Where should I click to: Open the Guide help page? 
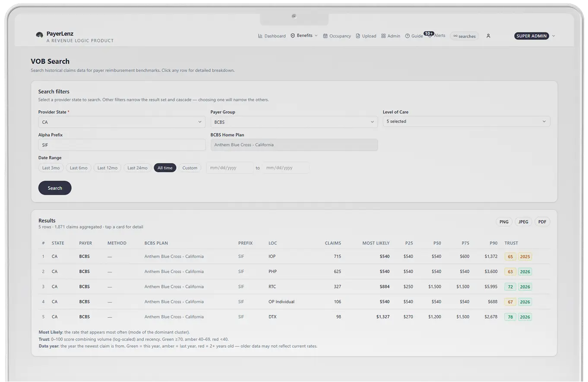pos(414,36)
